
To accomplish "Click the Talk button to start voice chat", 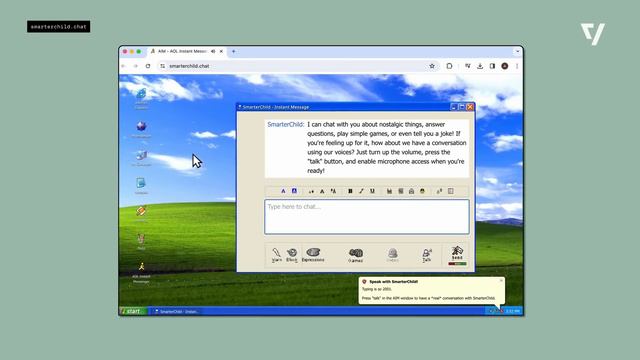I will point(427,256).
